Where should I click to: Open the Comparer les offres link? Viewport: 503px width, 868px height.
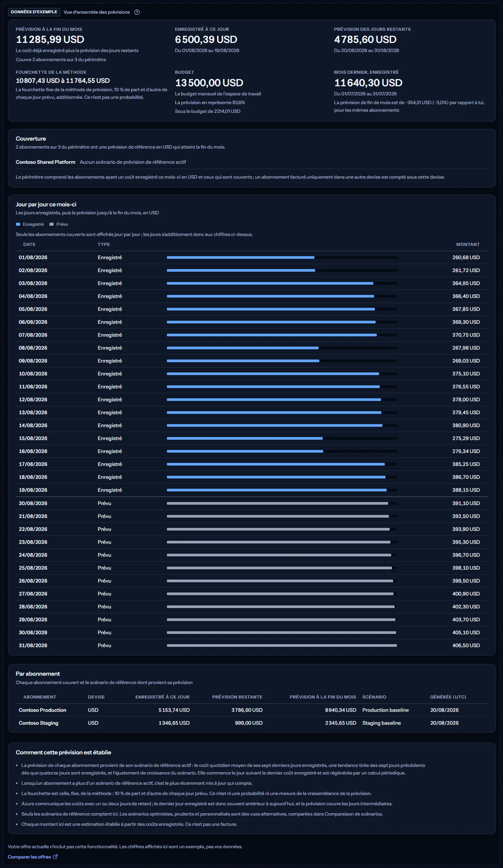point(33,857)
